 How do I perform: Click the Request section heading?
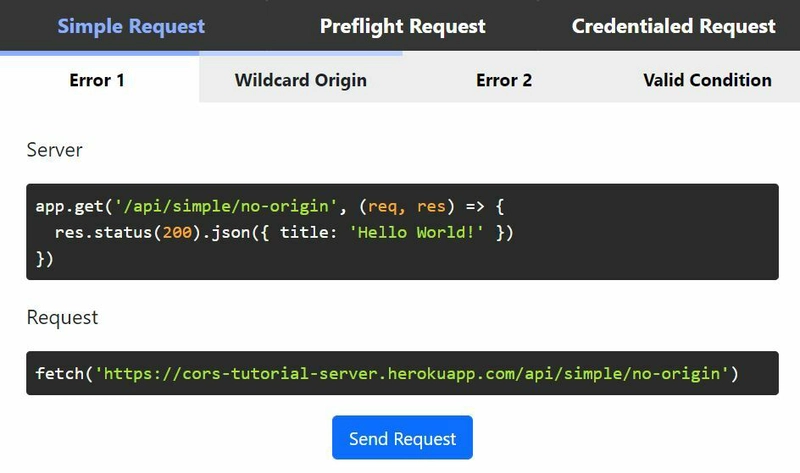tap(62, 318)
